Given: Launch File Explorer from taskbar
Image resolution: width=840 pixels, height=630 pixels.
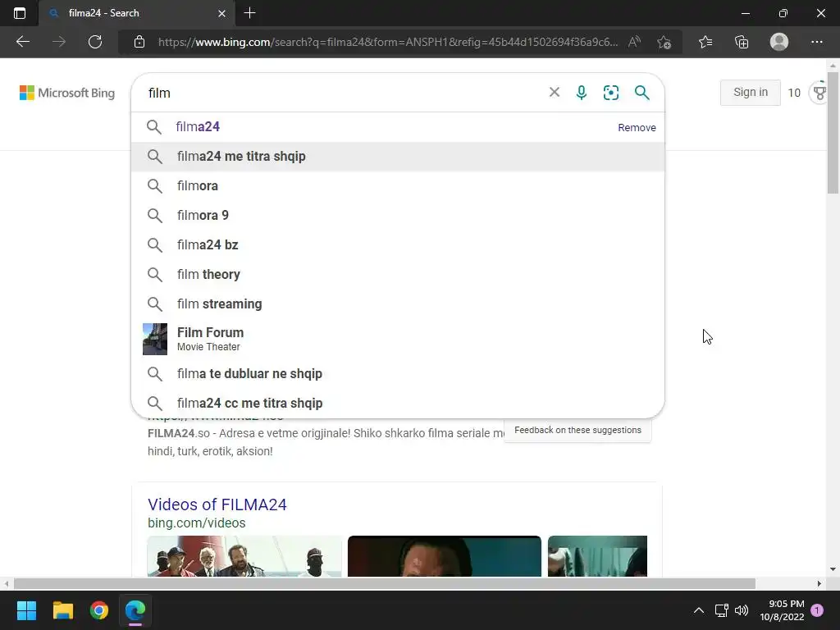Looking at the screenshot, I should 62,610.
